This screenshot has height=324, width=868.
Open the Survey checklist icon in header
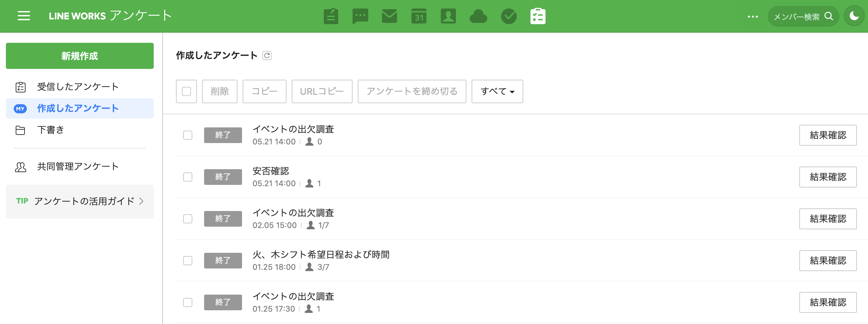(x=538, y=16)
